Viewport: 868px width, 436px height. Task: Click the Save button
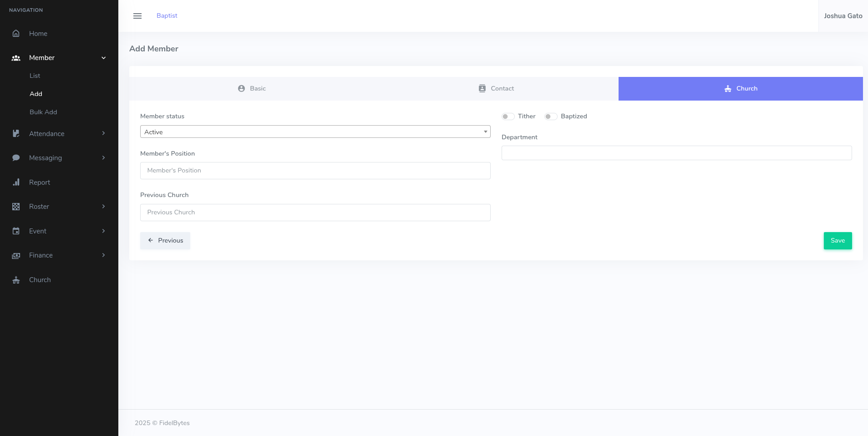tap(837, 241)
